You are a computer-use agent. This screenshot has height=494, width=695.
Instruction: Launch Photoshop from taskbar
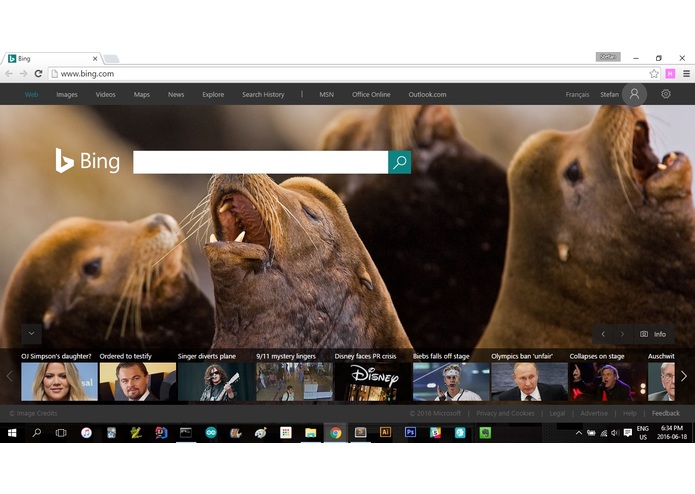coord(410,433)
